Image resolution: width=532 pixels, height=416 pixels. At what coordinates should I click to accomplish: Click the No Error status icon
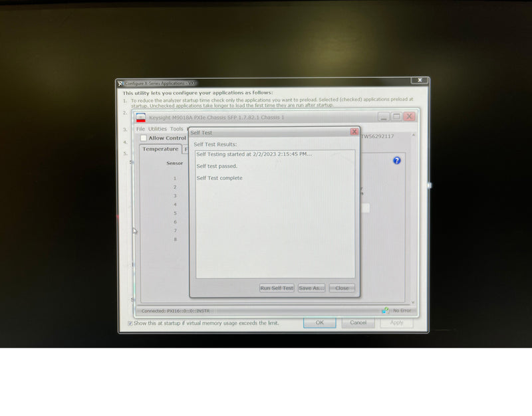click(386, 310)
